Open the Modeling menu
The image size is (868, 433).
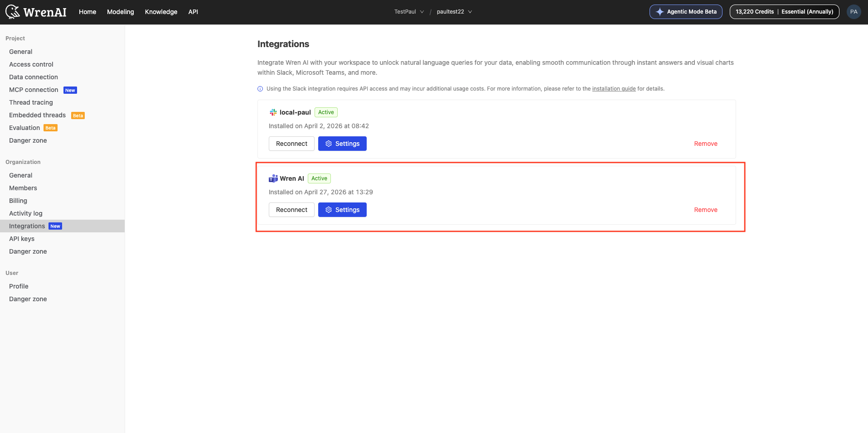click(121, 12)
